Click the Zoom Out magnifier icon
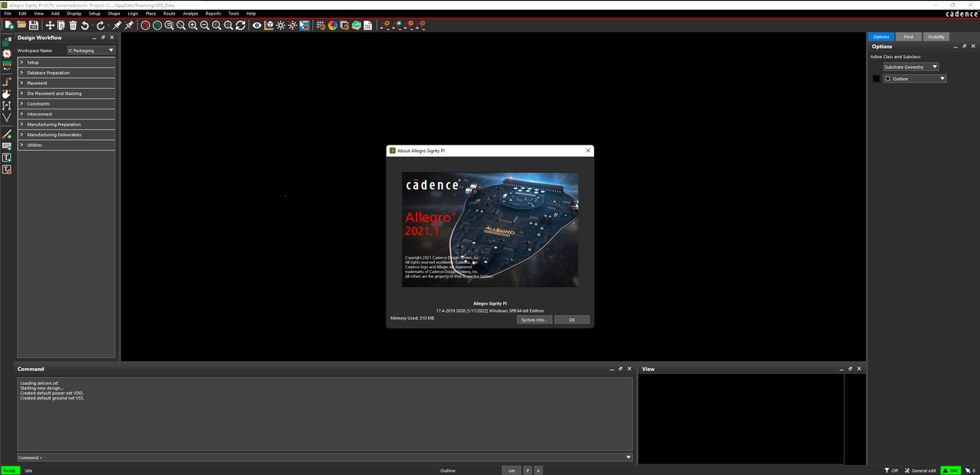Image resolution: width=980 pixels, height=475 pixels. pos(204,25)
